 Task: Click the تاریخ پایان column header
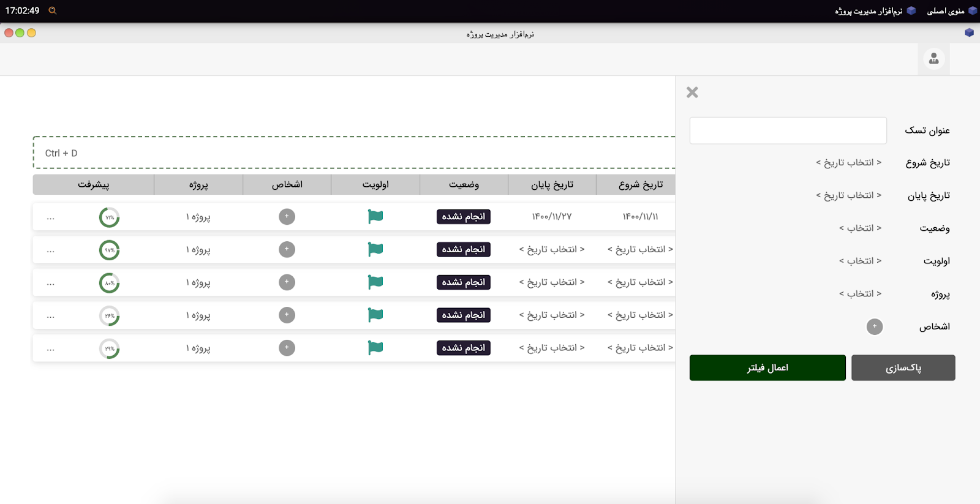tap(552, 184)
